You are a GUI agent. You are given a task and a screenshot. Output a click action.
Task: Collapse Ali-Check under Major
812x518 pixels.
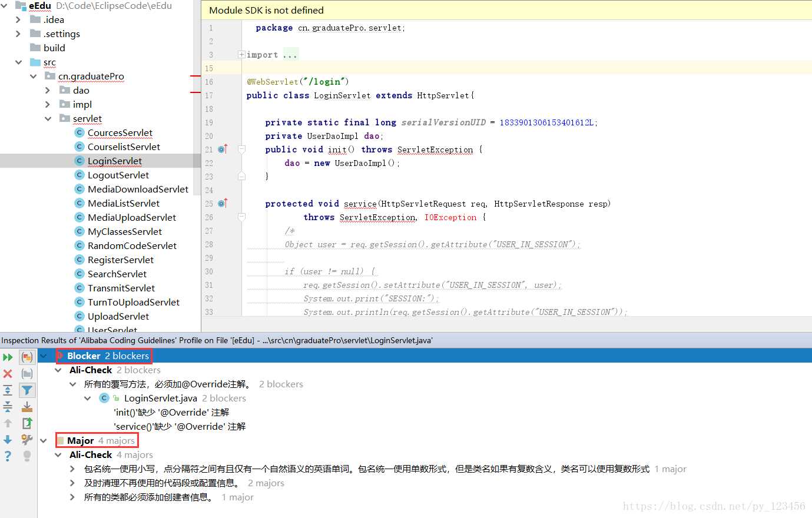[58, 455]
